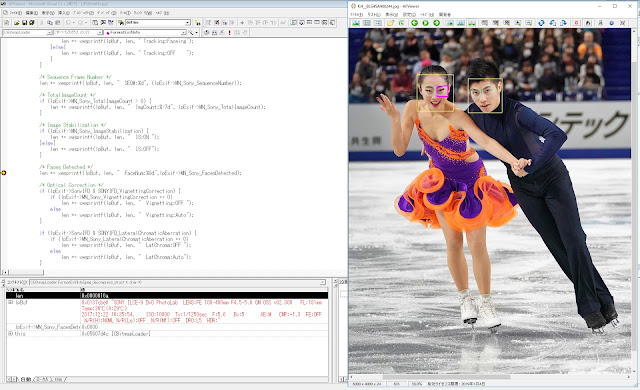The image size is (640, 390).
Task: Click the green right arrow next image icon
Action: tap(436, 23)
